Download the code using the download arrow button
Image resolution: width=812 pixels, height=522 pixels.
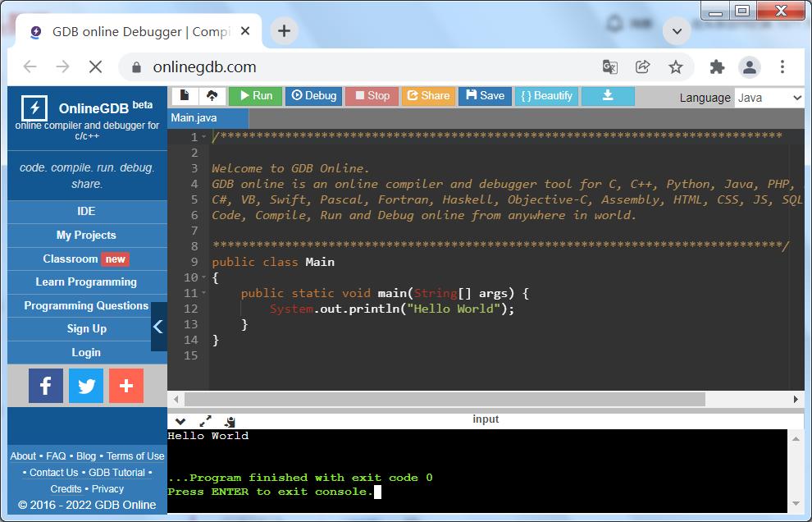coord(608,96)
